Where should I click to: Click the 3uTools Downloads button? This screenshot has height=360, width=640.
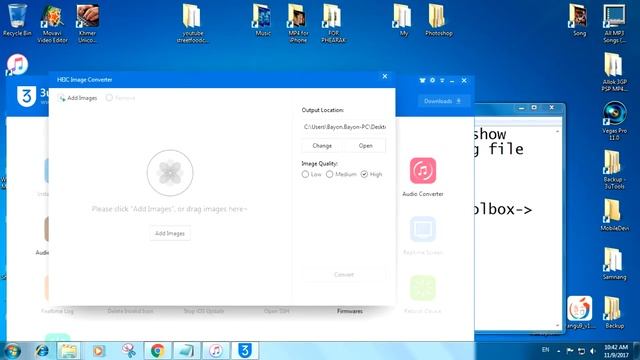pyautogui.click(x=443, y=101)
